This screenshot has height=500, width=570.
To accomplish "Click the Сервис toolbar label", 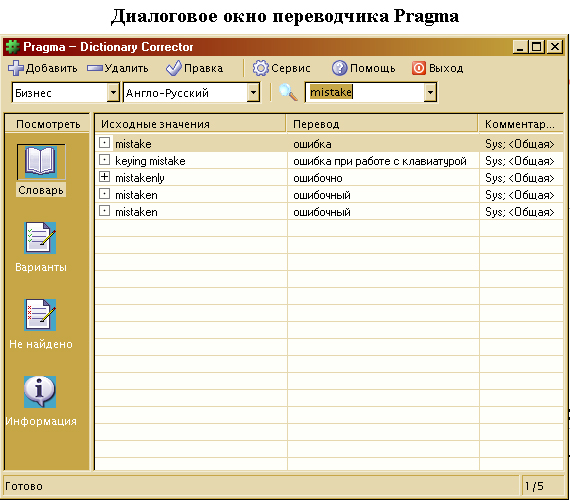I will [291, 68].
